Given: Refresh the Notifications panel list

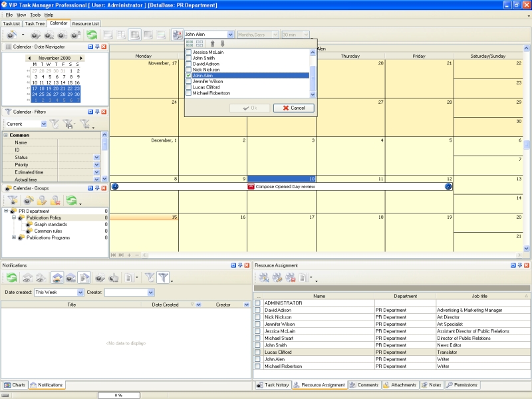Looking at the screenshot, I should (11, 278).
